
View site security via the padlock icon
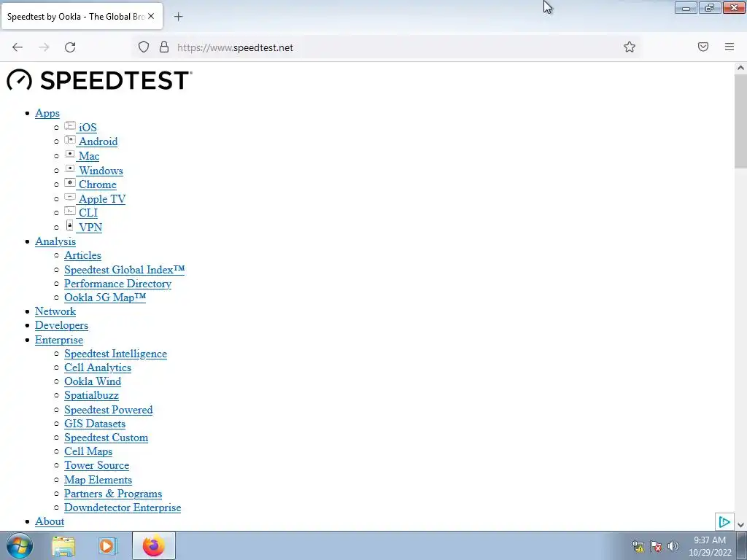(x=164, y=47)
